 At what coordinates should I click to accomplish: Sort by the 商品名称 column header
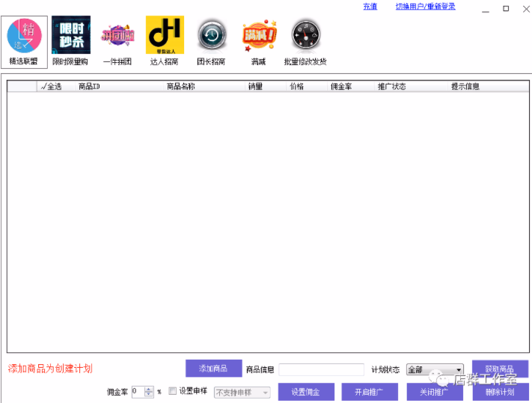(204, 87)
